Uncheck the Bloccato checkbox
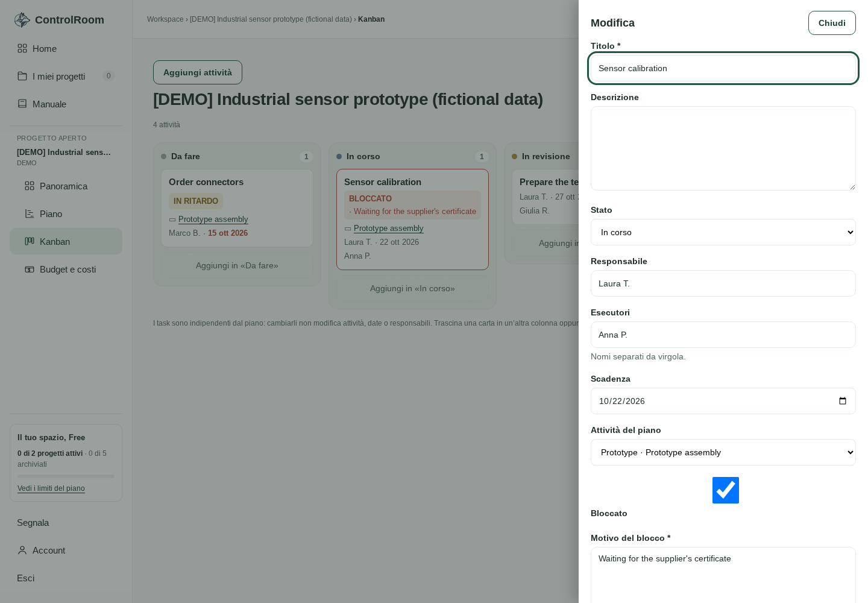The width and height of the screenshot is (868, 603). 726,490
